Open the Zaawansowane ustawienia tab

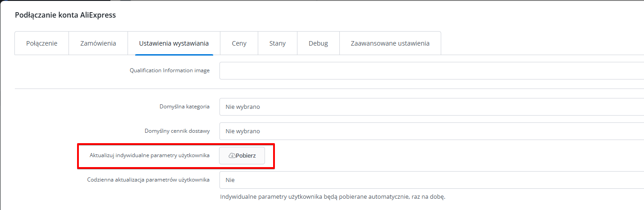pos(390,43)
